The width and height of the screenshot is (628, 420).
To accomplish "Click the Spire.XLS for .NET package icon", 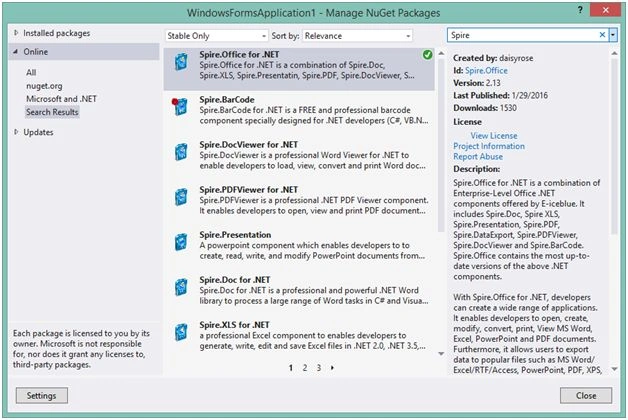I will (181, 332).
